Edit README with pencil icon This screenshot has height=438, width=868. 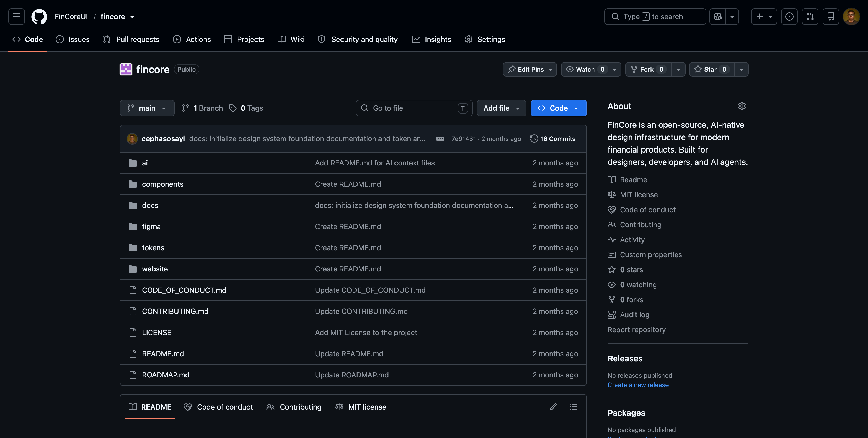(x=553, y=407)
